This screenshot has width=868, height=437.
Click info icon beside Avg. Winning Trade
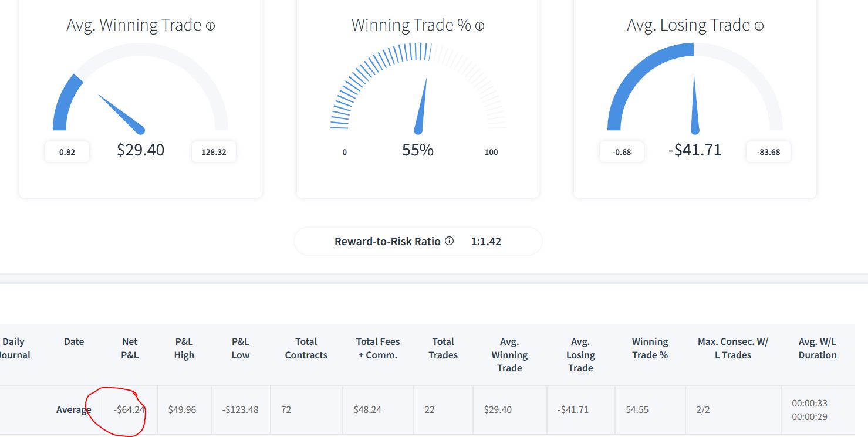tap(211, 26)
